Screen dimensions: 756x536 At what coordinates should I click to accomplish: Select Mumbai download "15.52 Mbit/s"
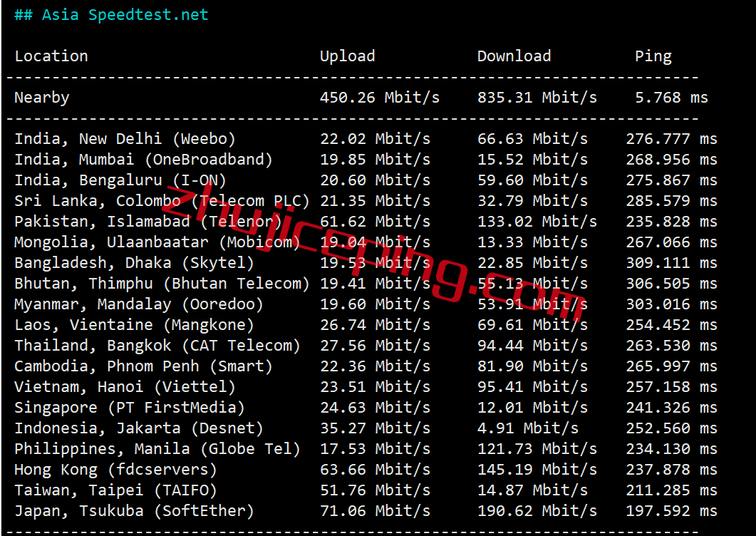[533, 160]
